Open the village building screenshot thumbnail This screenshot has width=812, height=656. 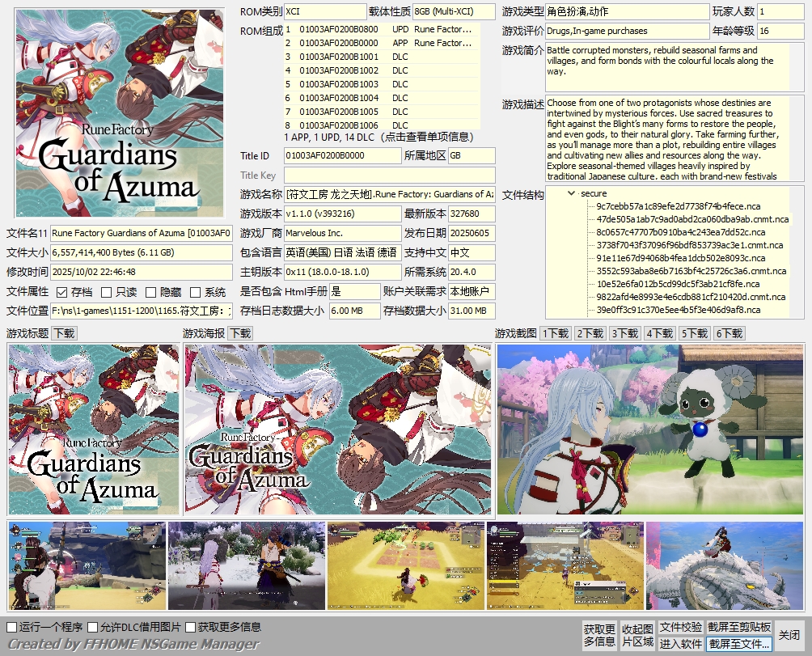[x=565, y=565]
